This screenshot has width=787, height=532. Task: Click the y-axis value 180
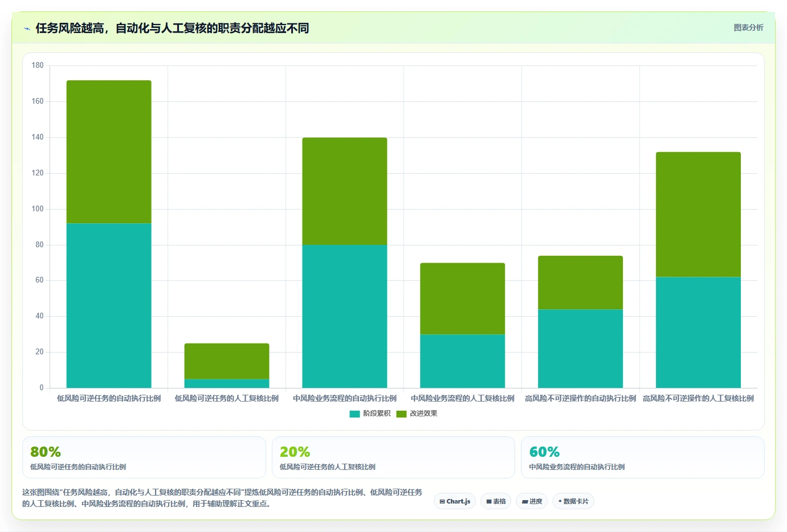coord(38,66)
